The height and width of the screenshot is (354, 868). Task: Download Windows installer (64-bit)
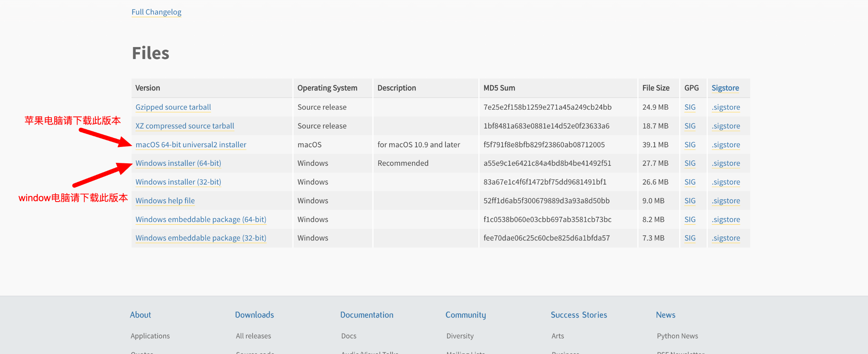(x=178, y=163)
